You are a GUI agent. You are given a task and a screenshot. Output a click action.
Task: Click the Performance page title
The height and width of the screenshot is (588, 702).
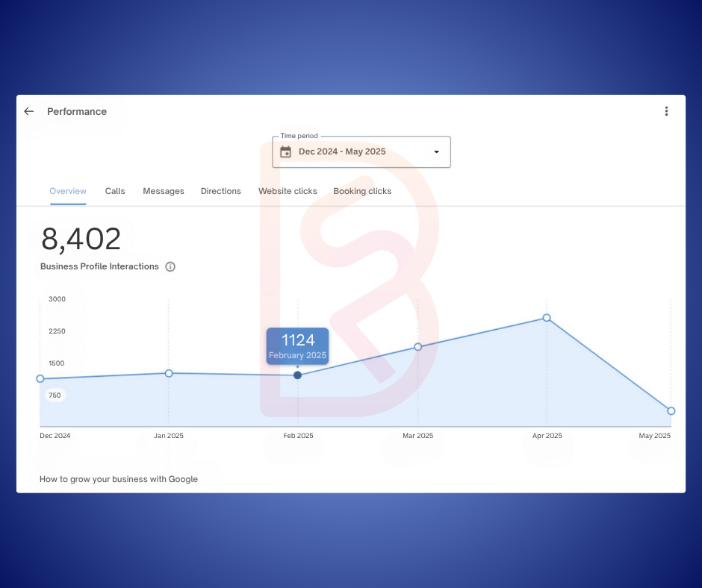77,111
